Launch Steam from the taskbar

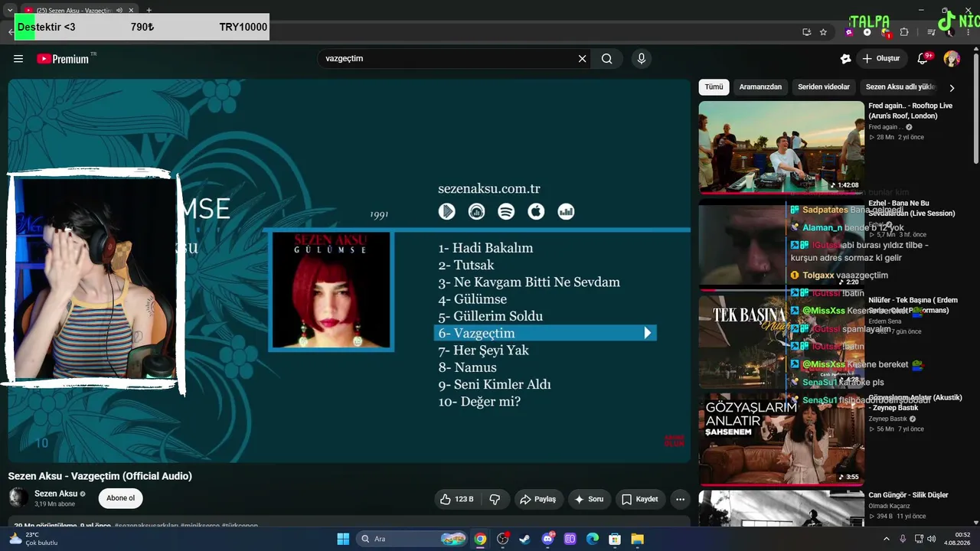click(x=524, y=539)
